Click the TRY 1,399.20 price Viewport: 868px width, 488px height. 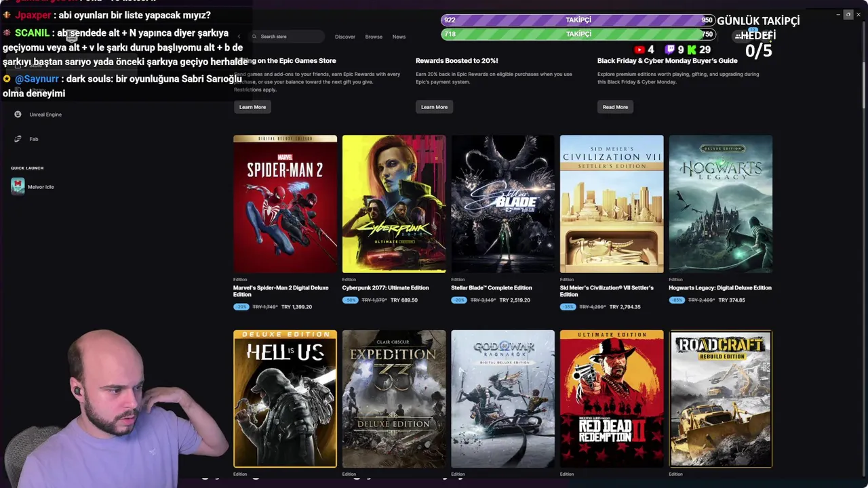point(296,307)
